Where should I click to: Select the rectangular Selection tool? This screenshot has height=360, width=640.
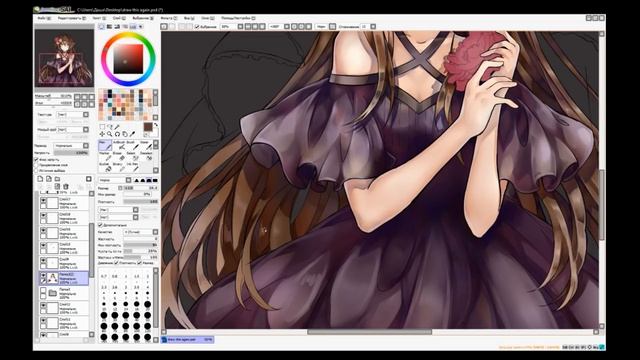click(x=102, y=127)
